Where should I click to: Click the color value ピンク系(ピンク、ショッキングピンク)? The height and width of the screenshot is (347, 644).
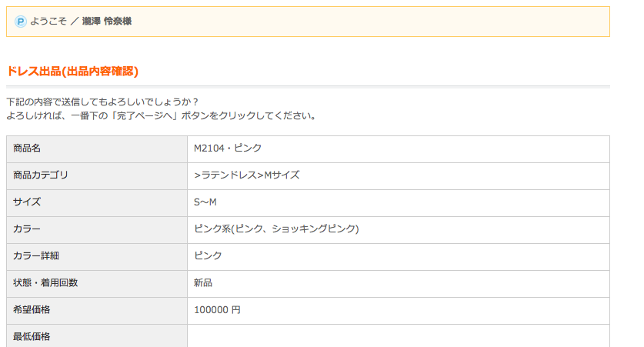point(276,229)
